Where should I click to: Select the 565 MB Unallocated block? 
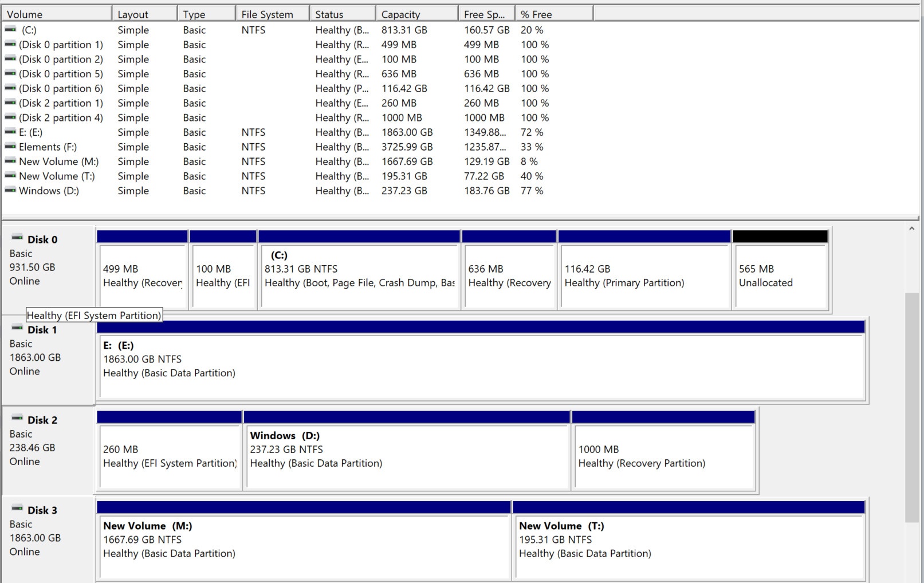tap(780, 270)
